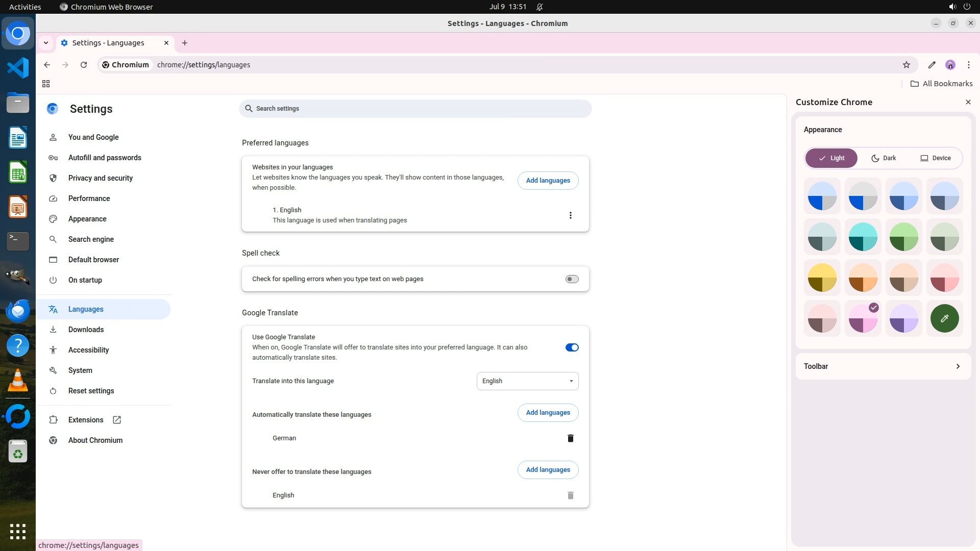Reload the settings page
The width and height of the screenshot is (980, 551).
coord(84,65)
